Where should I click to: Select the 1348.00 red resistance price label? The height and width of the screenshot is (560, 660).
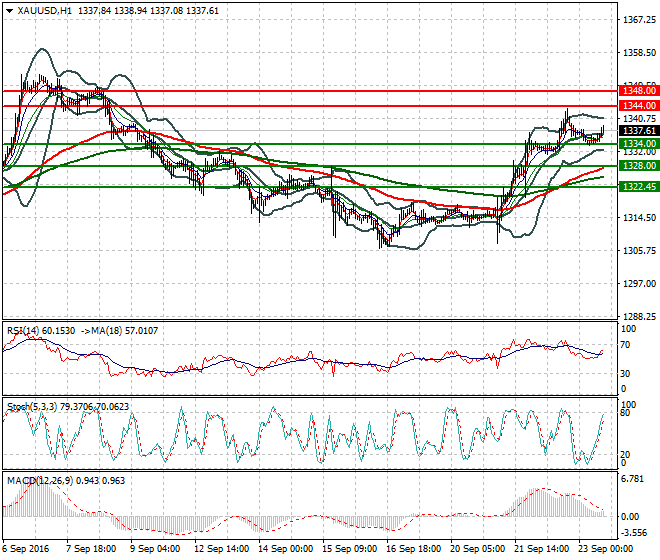[639, 91]
